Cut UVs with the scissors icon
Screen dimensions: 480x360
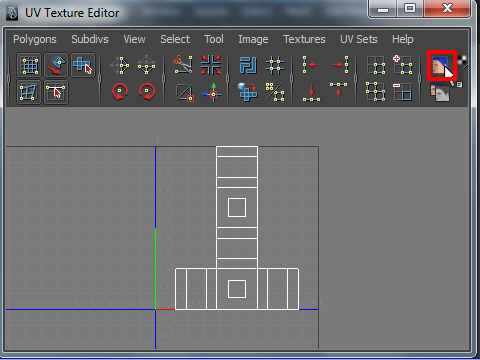coord(183,65)
